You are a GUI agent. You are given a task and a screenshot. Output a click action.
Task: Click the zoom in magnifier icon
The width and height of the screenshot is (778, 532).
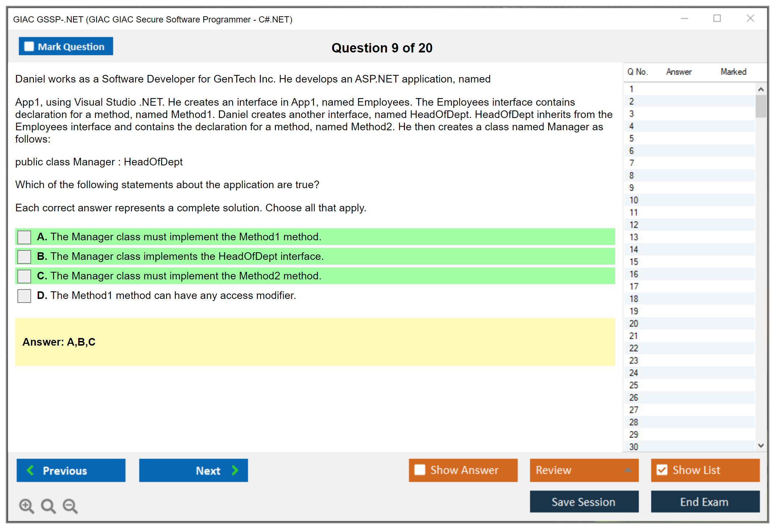coord(26,506)
